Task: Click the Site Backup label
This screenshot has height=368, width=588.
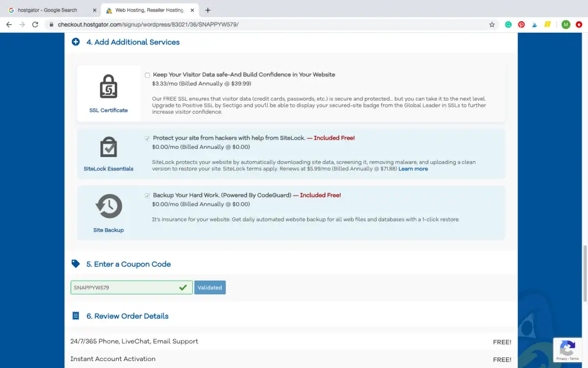Action: click(x=109, y=230)
